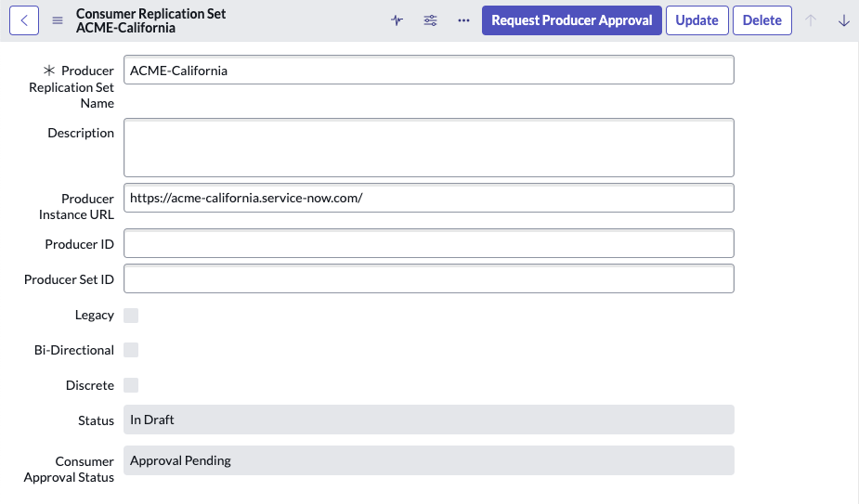Screen dimensions: 859x504
Task: Open the form context hamburger menu
Action: pyautogui.click(x=58, y=20)
